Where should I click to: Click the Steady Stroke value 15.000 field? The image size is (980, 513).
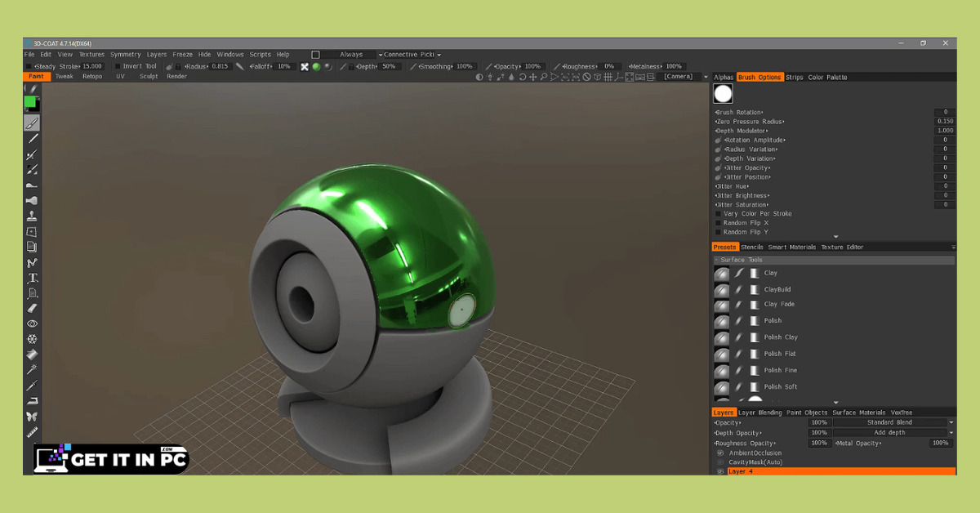tap(92, 66)
